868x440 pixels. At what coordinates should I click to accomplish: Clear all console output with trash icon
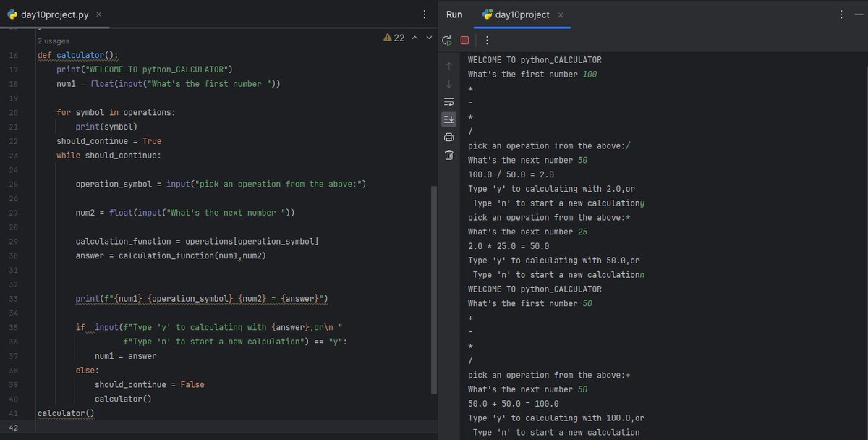[448, 154]
